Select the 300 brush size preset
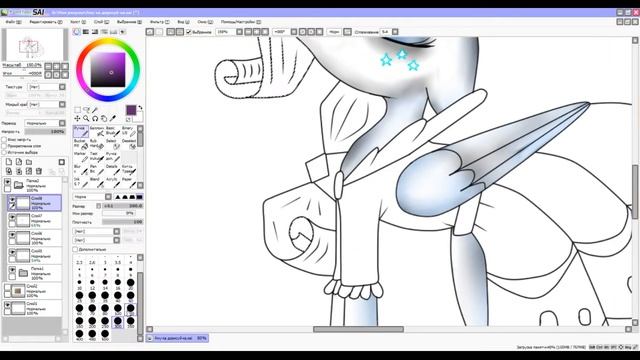640x360 pixels. point(118,322)
